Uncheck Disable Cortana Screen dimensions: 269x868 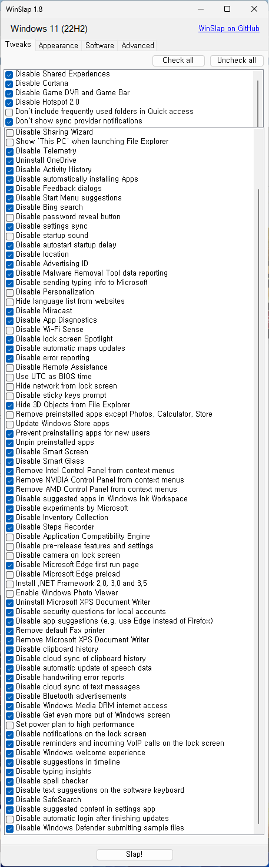[9, 83]
